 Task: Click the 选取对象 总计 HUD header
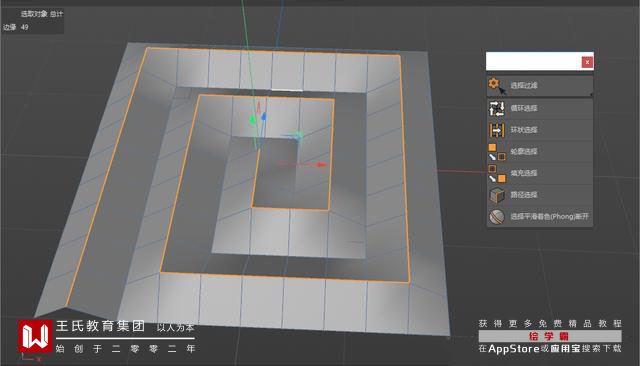(x=42, y=14)
